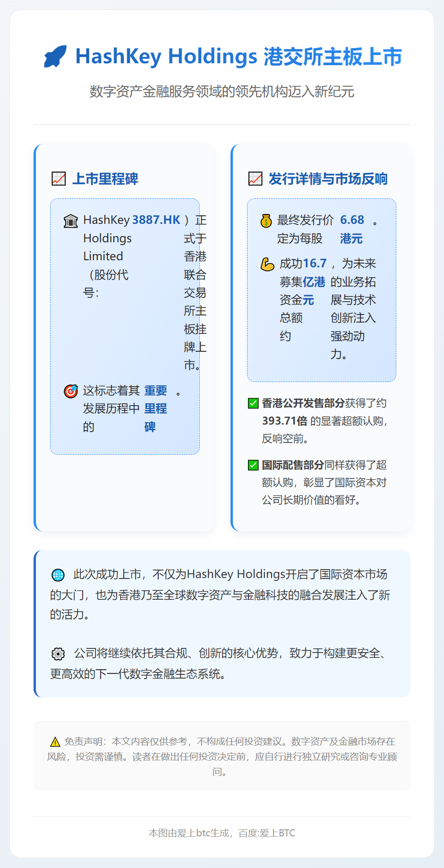
Task: Click the warning triangle icon before 免责声明
Action: point(55,742)
